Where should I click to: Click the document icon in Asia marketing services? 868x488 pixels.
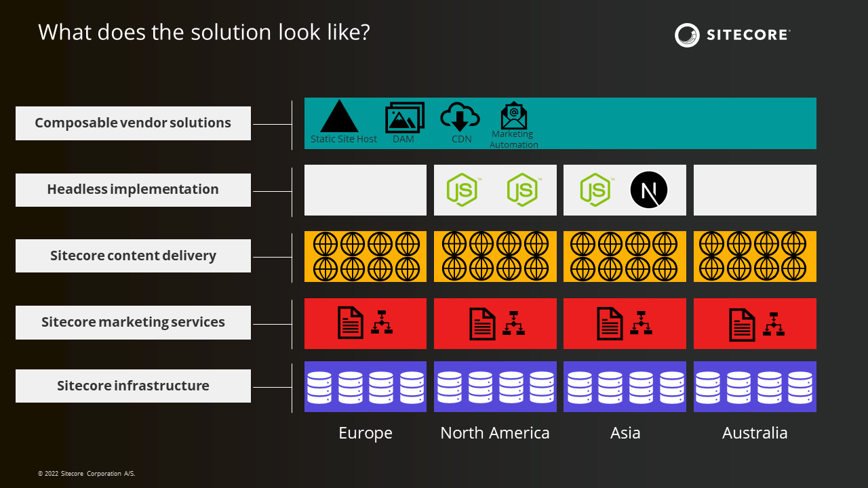610,323
